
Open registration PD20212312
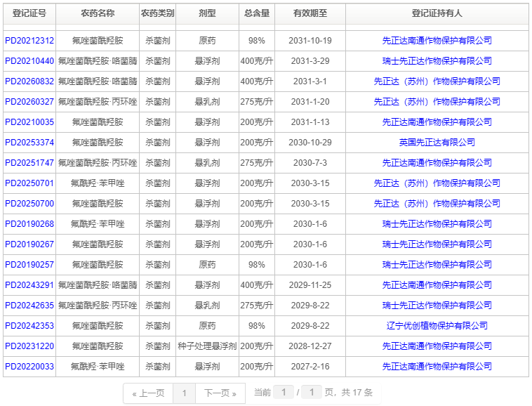(29, 41)
